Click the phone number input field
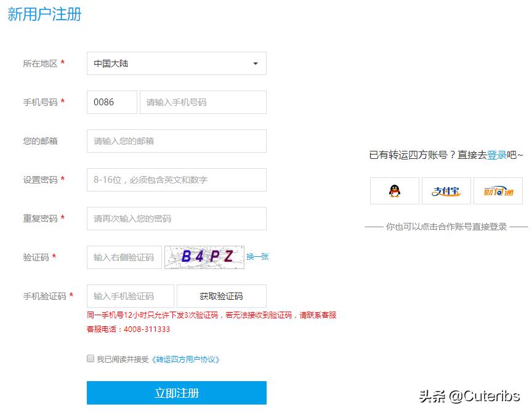Screen dimensions: 532x415 tap(203, 102)
